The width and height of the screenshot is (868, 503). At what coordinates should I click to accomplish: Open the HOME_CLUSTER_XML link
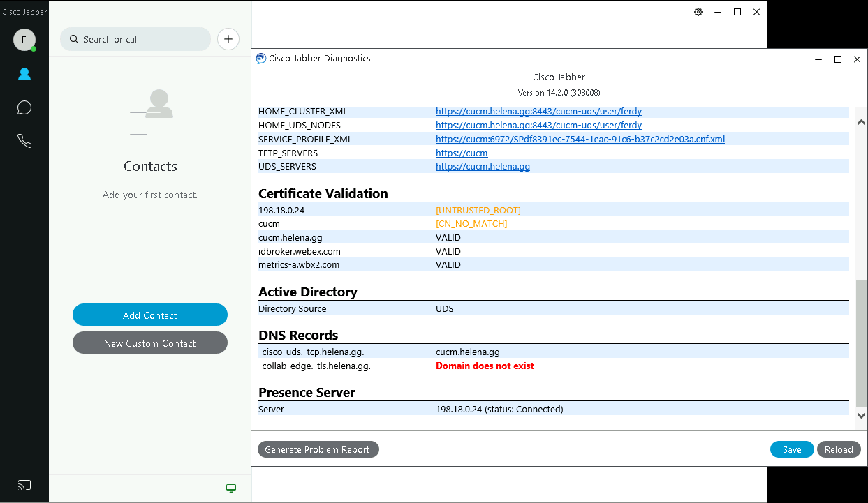pos(538,112)
